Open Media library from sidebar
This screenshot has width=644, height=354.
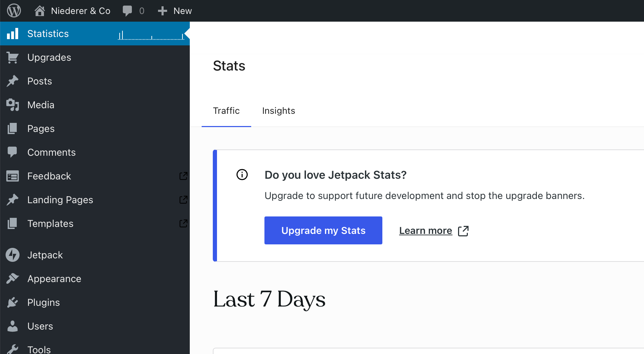(41, 105)
